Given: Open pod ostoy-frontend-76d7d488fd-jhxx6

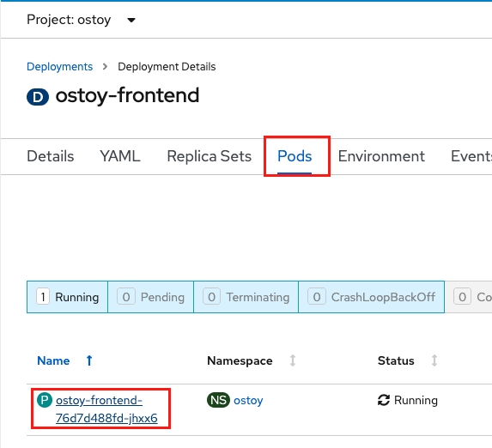Looking at the screenshot, I should (x=106, y=409).
